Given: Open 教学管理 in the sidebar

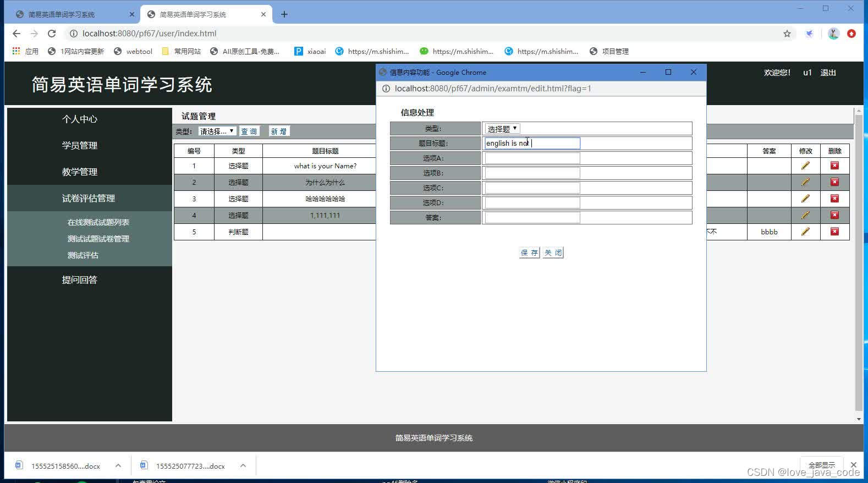Looking at the screenshot, I should [x=79, y=172].
